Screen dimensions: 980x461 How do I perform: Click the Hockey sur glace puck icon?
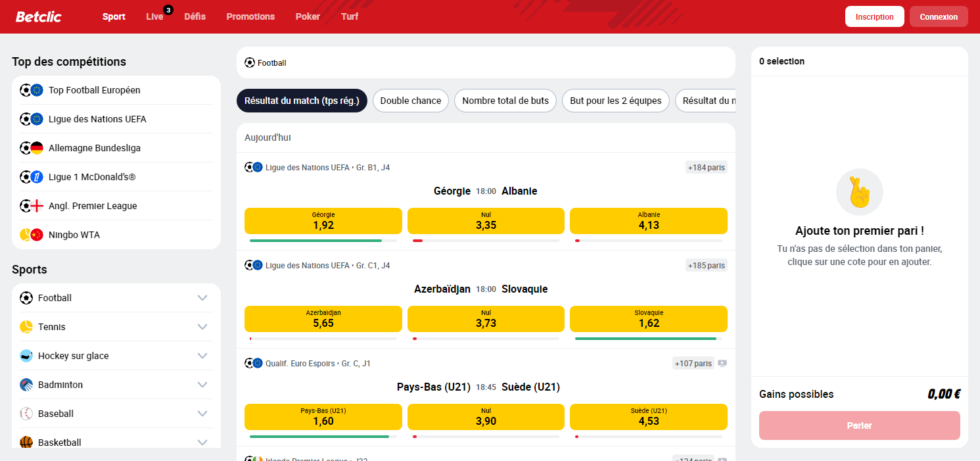coord(27,355)
